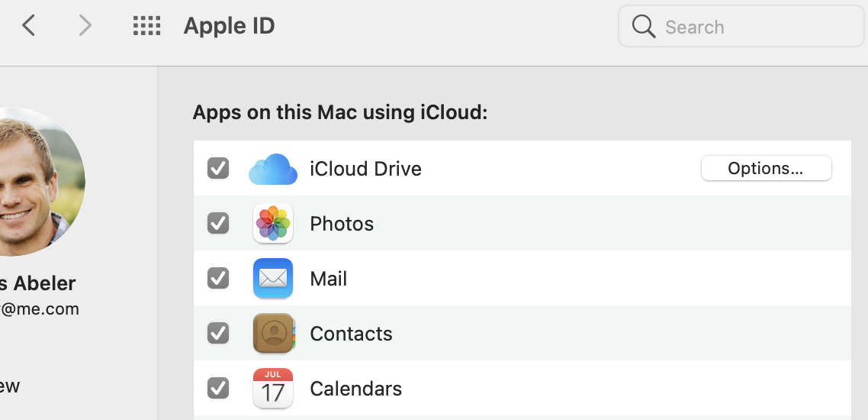Image resolution: width=868 pixels, height=420 pixels.
Task: Show all preferences with grid icon
Action: click(146, 26)
